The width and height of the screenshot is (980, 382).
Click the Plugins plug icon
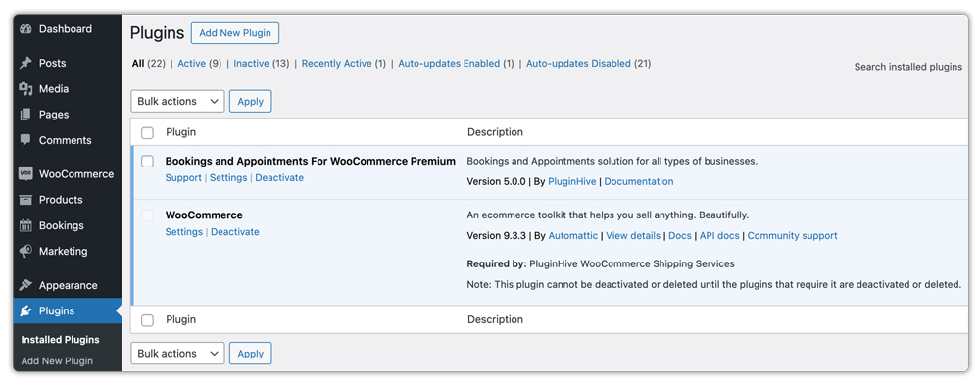(x=25, y=310)
